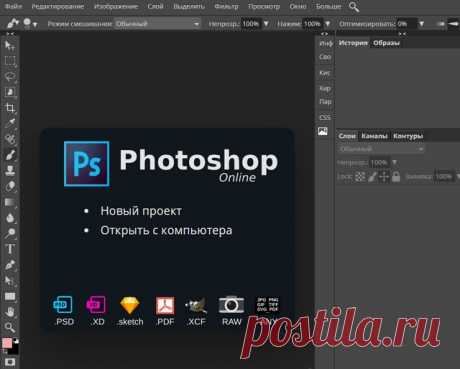Click the search magnifier in the menu bar
The image size is (460, 369).
point(354,7)
